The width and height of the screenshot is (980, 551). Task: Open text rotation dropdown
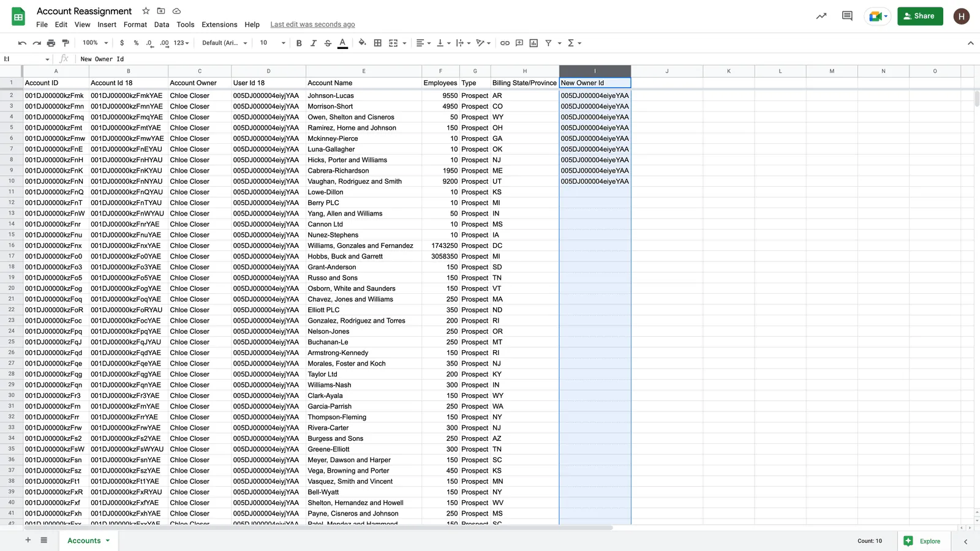(x=483, y=43)
